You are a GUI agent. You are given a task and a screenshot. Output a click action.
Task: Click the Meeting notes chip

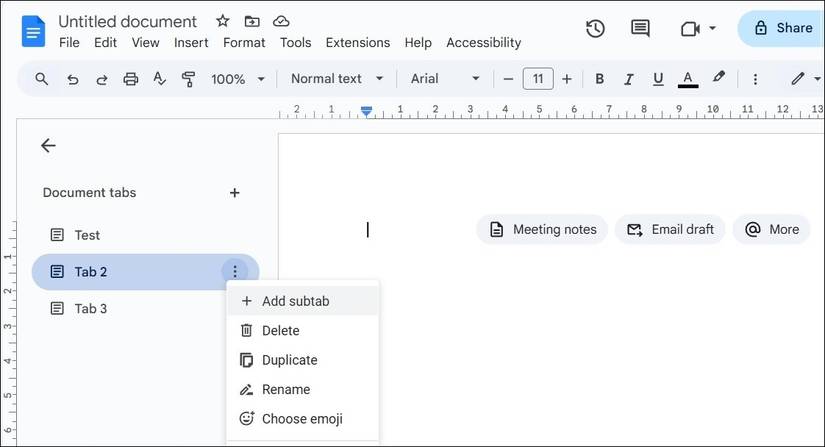pyautogui.click(x=542, y=230)
